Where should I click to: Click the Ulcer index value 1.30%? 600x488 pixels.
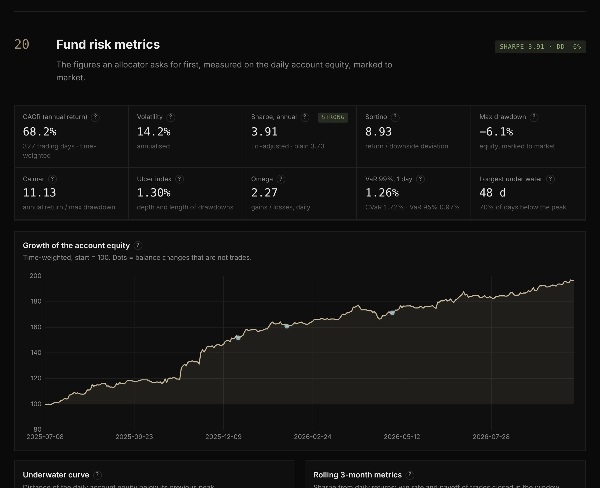pos(153,193)
